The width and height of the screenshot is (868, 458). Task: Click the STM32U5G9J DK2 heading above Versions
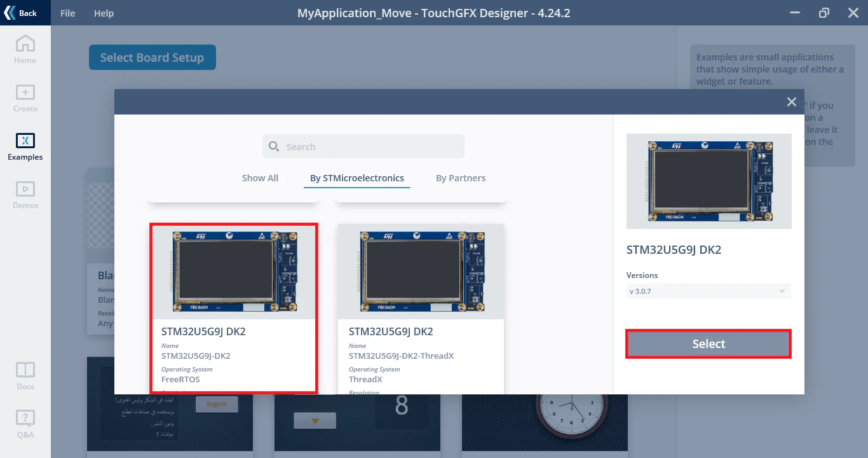[674, 250]
